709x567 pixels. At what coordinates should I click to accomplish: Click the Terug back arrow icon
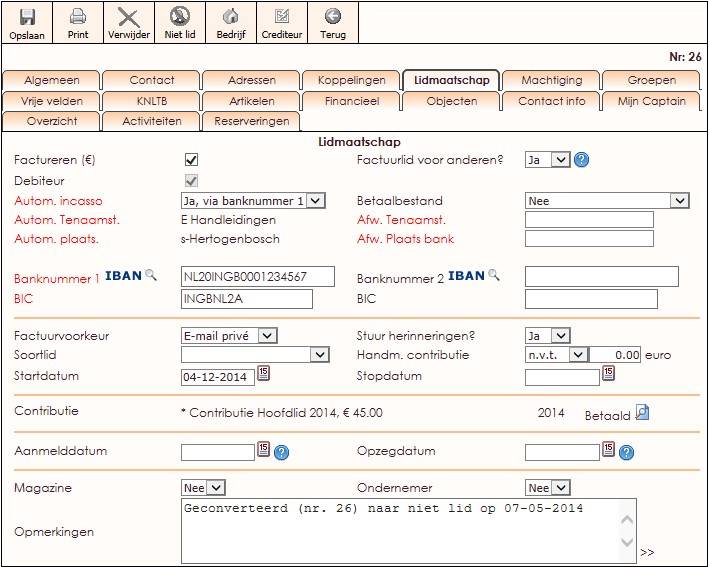pyautogui.click(x=333, y=16)
